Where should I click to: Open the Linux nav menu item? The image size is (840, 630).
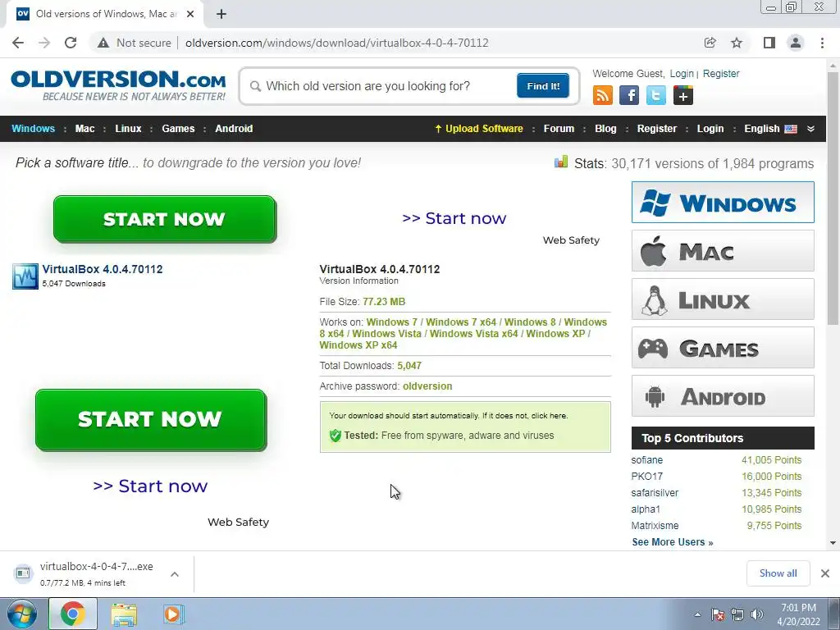click(x=128, y=129)
